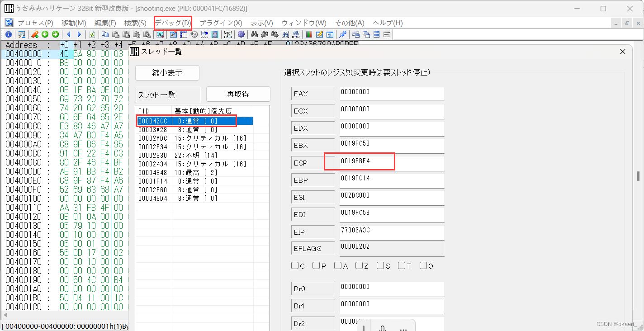Open the 移動(M) menu
644x331 pixels.
pyautogui.click(x=74, y=23)
